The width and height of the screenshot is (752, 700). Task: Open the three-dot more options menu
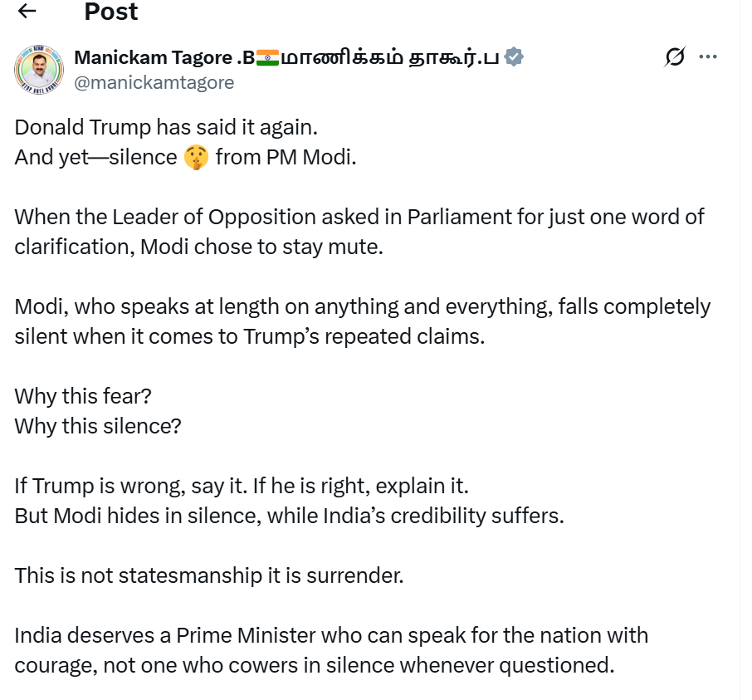pyautogui.click(x=708, y=56)
